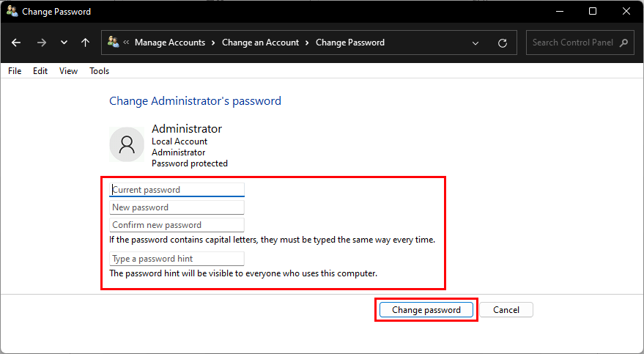
Task: Open the File menu
Action: pos(15,70)
